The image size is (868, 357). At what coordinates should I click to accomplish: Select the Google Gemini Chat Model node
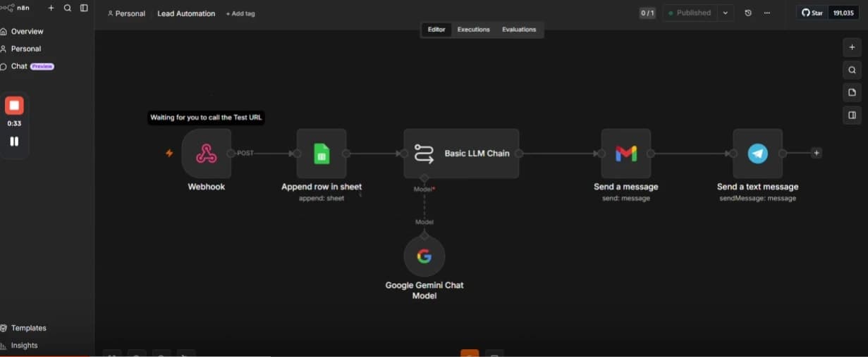[424, 256]
